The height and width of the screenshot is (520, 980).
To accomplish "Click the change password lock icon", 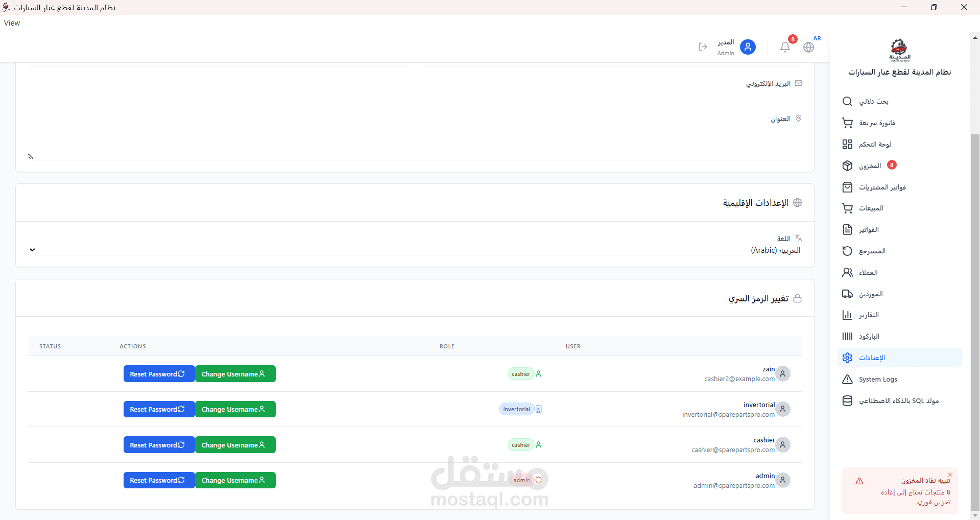I will click(x=798, y=298).
